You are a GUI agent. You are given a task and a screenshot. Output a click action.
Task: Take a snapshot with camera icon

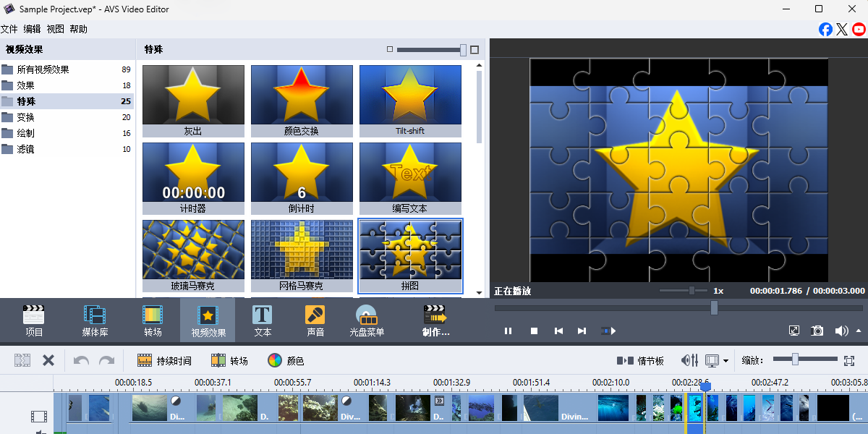(x=817, y=331)
